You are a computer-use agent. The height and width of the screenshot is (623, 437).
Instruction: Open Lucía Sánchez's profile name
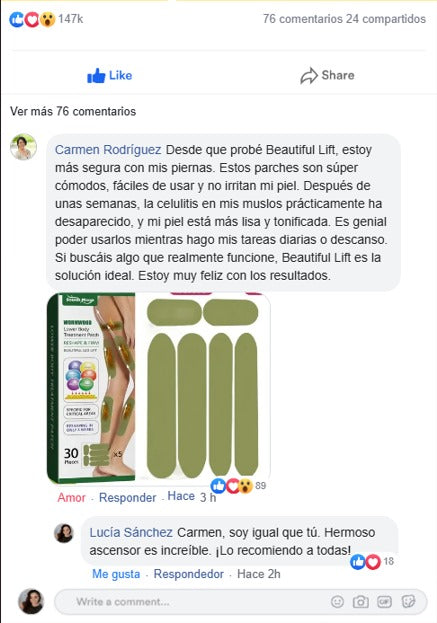click(131, 532)
